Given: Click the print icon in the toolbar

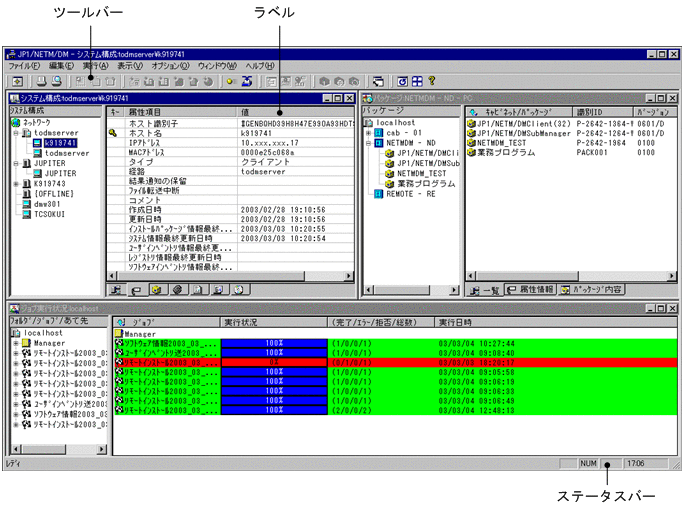Looking at the screenshot, I should coord(42,80).
